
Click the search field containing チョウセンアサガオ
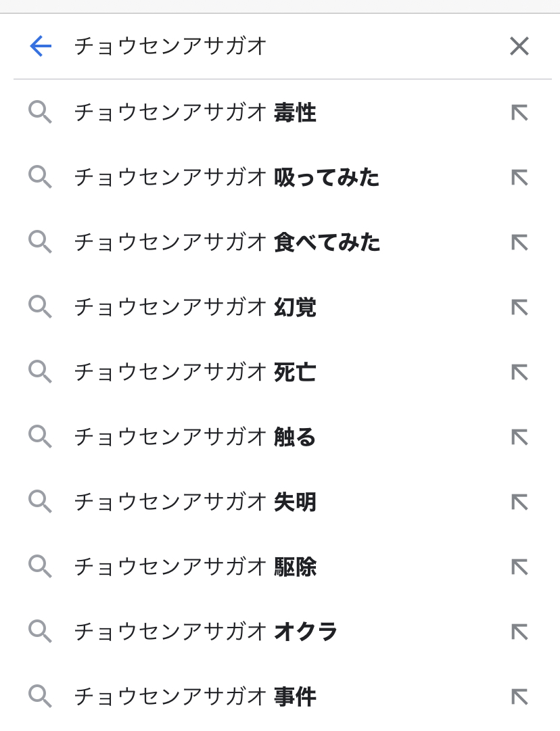point(271,46)
